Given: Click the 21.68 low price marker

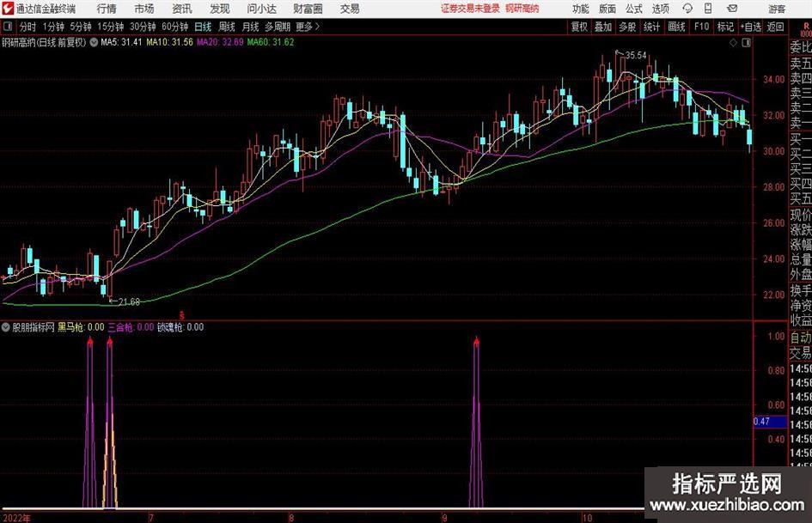Looking at the screenshot, I should coord(129,301).
